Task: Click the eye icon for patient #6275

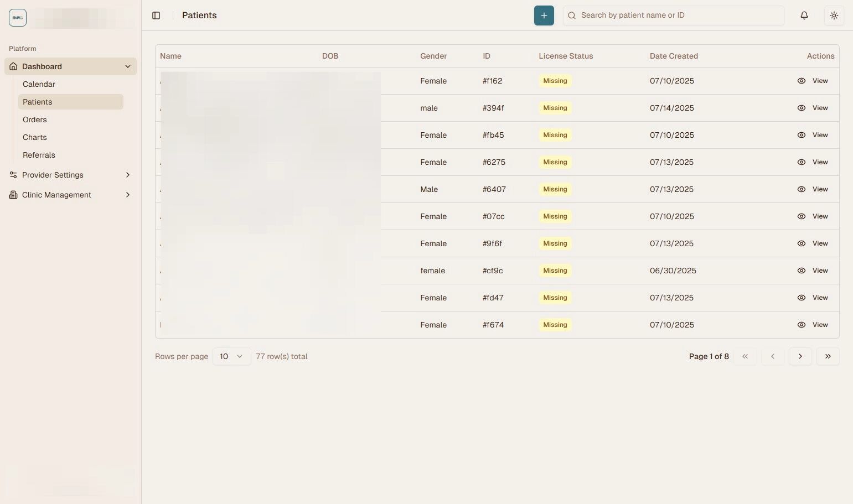Action: click(x=801, y=162)
